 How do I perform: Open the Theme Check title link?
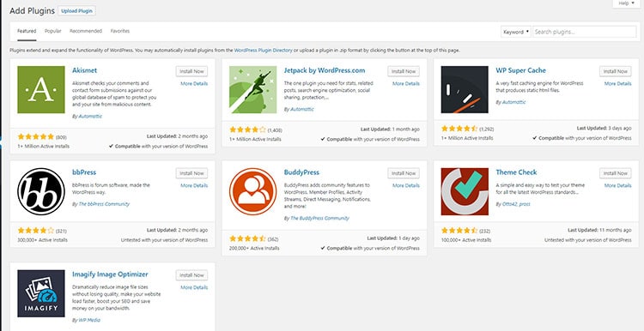point(516,172)
